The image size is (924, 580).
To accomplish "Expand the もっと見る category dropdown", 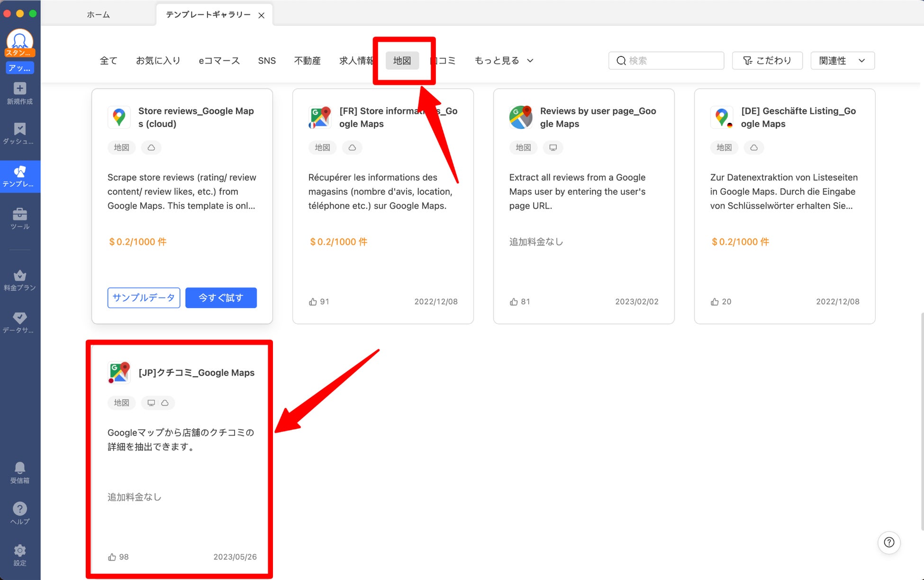I will tap(504, 61).
